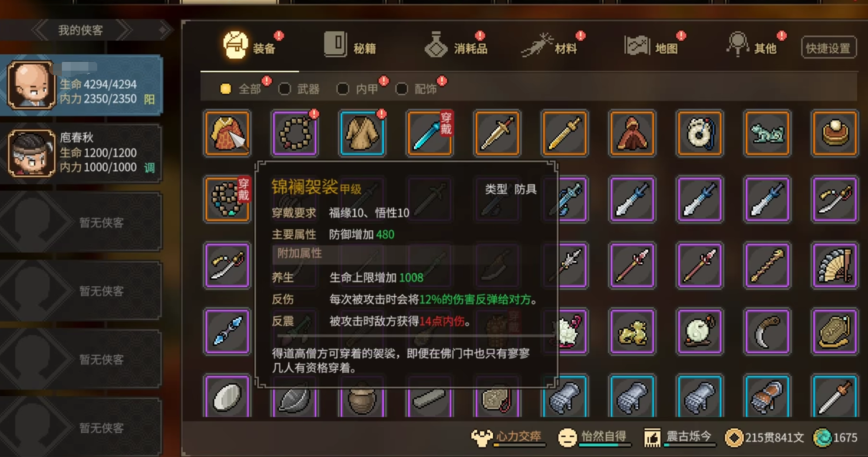Viewport: 868px width, 457px height.
Task: Click the blue-bordered tan robe armor
Action: click(x=362, y=133)
